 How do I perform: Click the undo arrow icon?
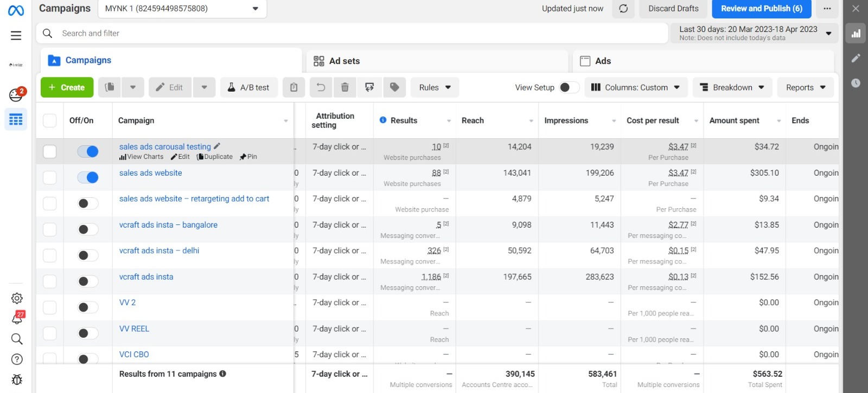point(321,87)
